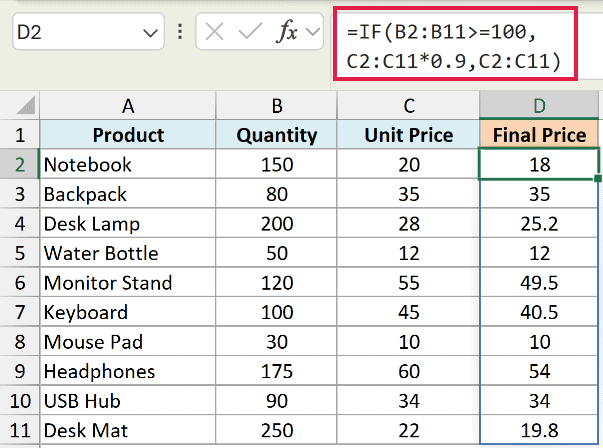The height and width of the screenshot is (448, 603).
Task: Click quantity 50 for Water Bottle
Action: point(277,253)
